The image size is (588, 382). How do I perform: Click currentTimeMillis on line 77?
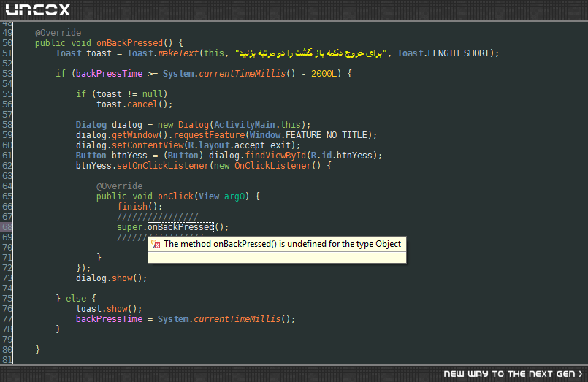pyautogui.click(x=237, y=319)
